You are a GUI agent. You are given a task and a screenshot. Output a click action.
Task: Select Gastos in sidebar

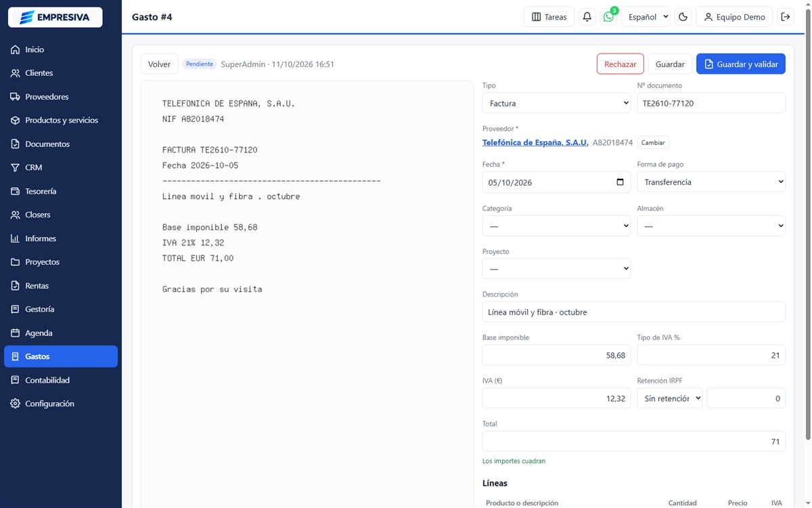(61, 356)
